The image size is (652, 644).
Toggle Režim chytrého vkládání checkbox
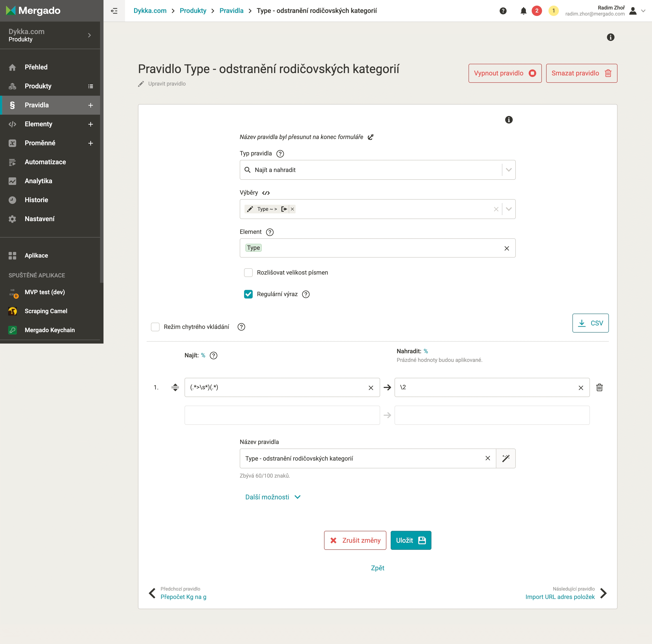pyautogui.click(x=155, y=327)
